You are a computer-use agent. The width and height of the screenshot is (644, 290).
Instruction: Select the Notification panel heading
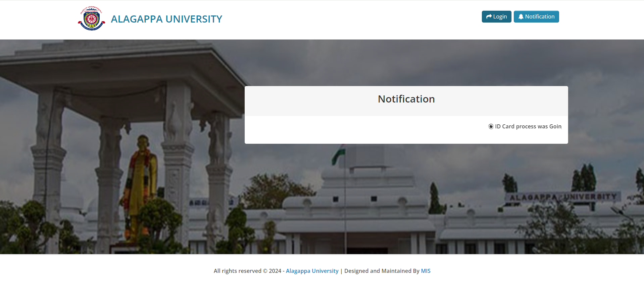[406, 99]
